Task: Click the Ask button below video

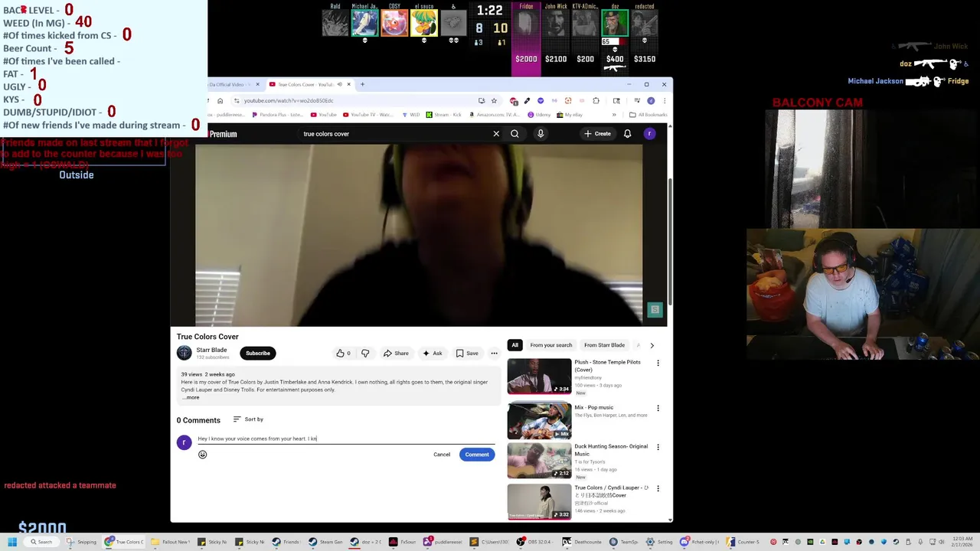Action: click(433, 353)
